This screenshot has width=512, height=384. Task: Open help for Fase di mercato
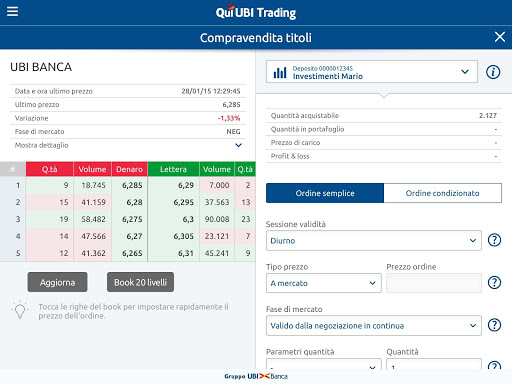tap(494, 325)
